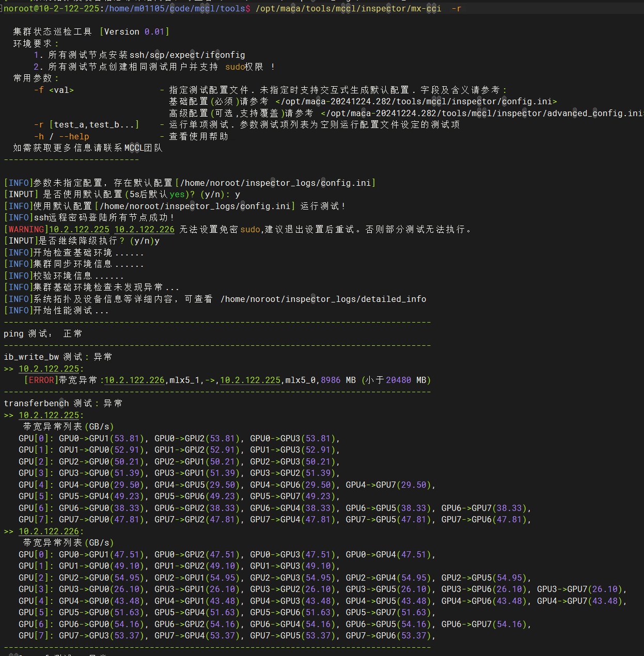Viewport: 644px width, 656px height.
Task: Click the "如需获取更多信息请联系MCCL团队" line
Action: point(88,148)
